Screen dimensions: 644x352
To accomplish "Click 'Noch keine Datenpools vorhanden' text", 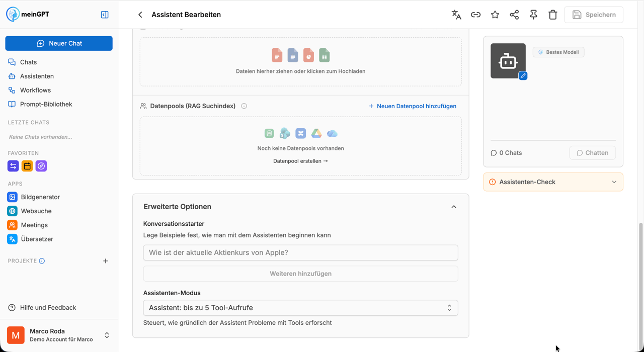I will pyautogui.click(x=300, y=148).
